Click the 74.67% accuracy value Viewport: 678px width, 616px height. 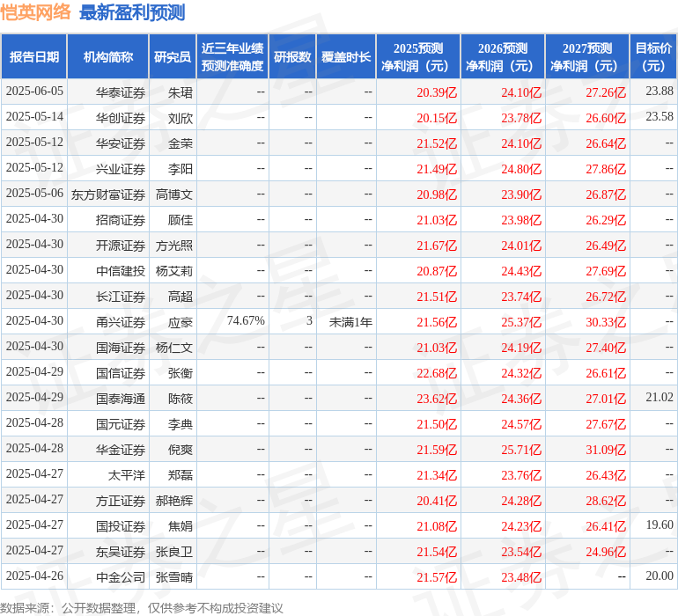[246, 321]
